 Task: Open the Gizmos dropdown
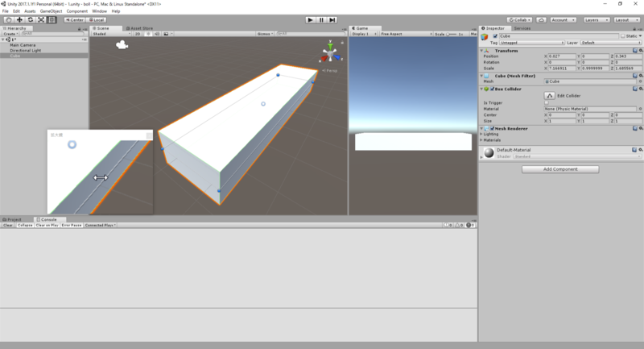[x=265, y=34]
